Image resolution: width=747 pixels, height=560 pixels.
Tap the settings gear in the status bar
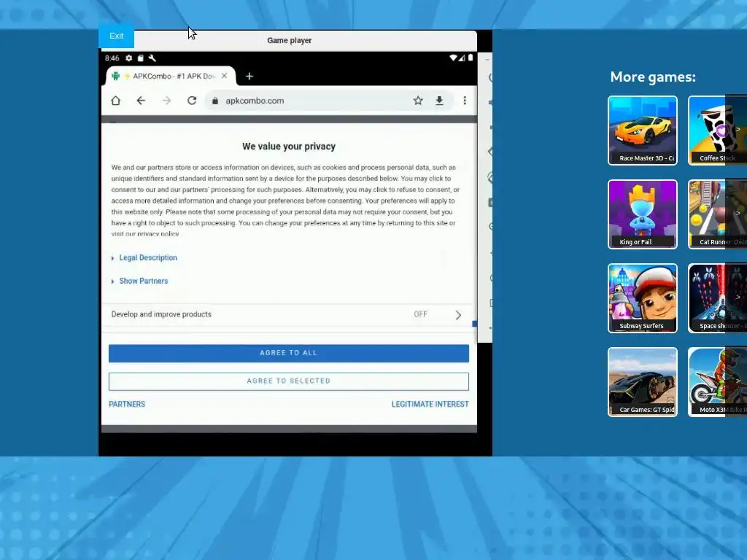pyautogui.click(x=128, y=58)
